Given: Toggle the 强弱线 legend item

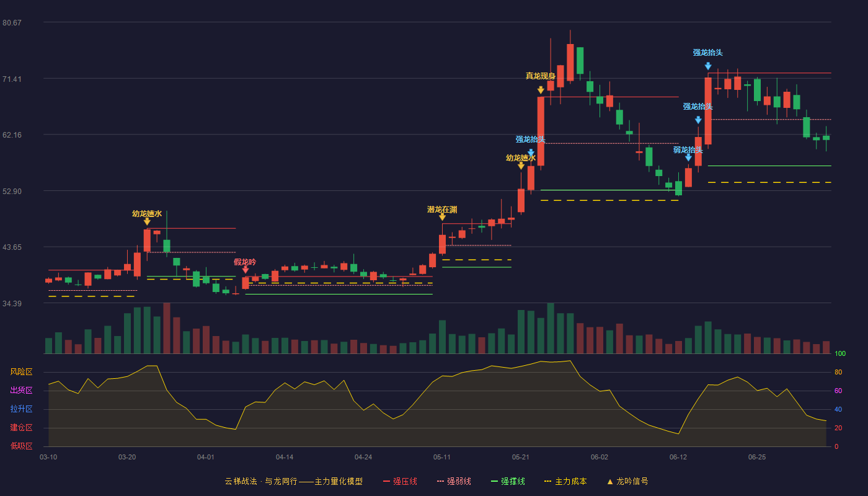Looking at the screenshot, I should tap(454, 481).
